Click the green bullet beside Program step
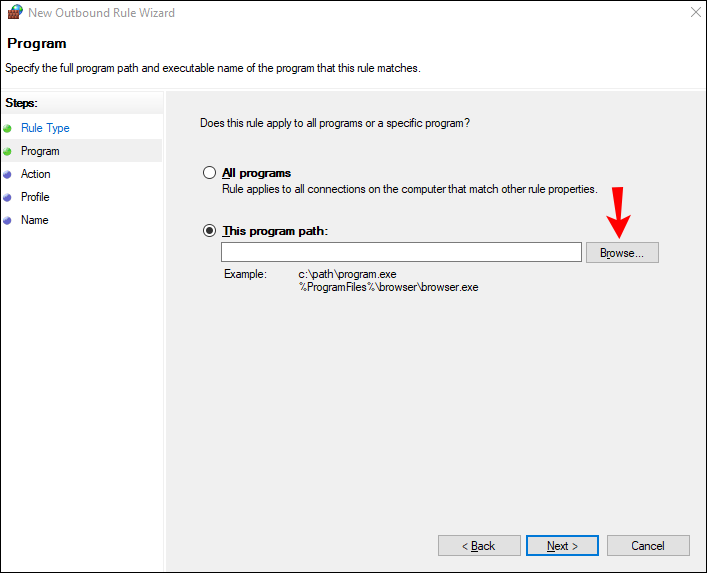707x573 pixels. 8,151
